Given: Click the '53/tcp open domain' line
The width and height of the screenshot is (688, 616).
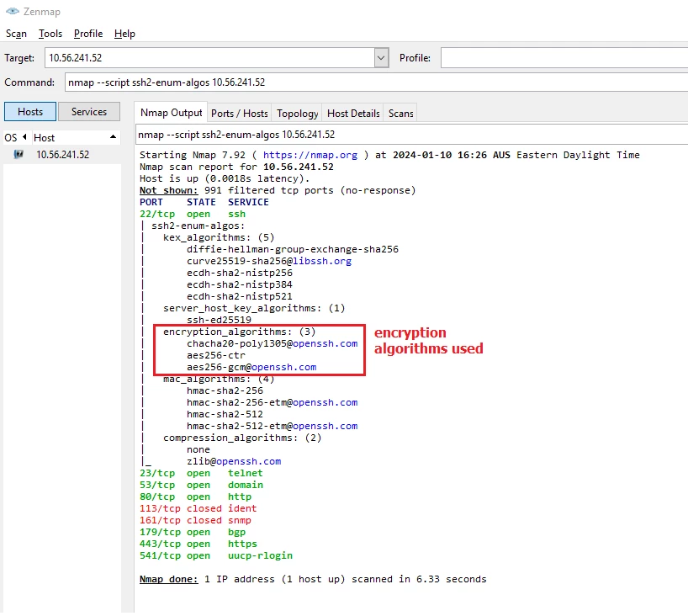Looking at the screenshot, I should click(x=201, y=486).
